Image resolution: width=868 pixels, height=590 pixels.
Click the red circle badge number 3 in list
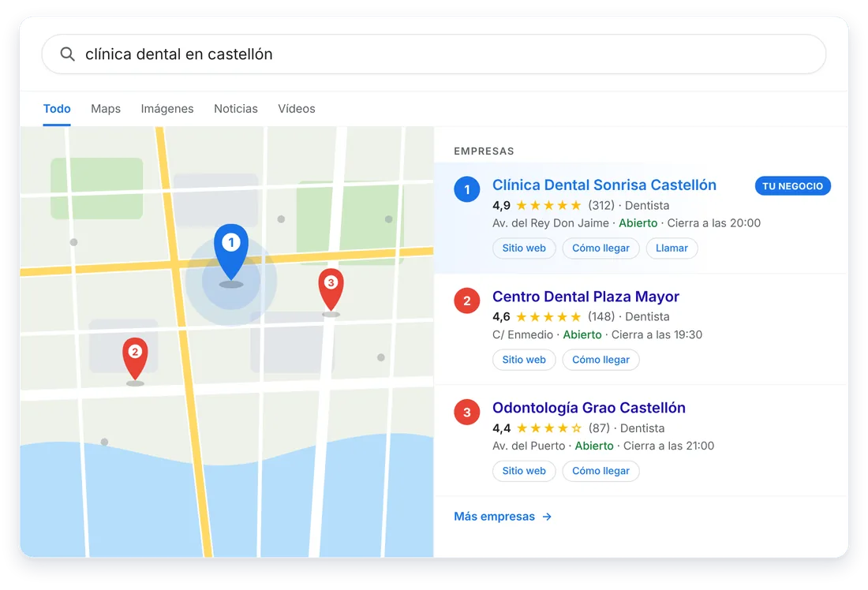point(466,412)
